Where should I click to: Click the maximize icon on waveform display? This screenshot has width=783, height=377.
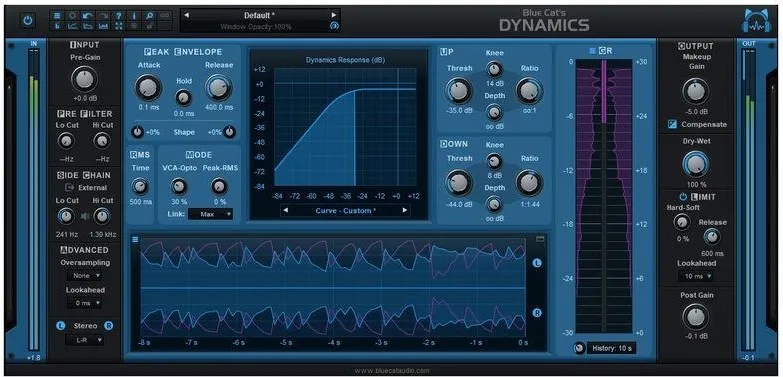(539, 239)
